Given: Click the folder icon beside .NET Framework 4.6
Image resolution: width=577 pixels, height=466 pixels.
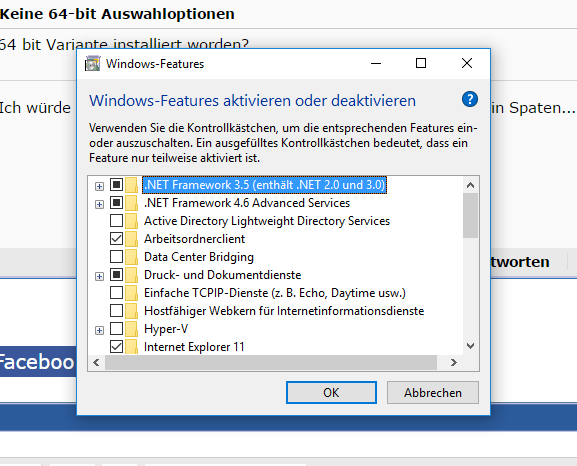Looking at the screenshot, I should click(131, 203).
